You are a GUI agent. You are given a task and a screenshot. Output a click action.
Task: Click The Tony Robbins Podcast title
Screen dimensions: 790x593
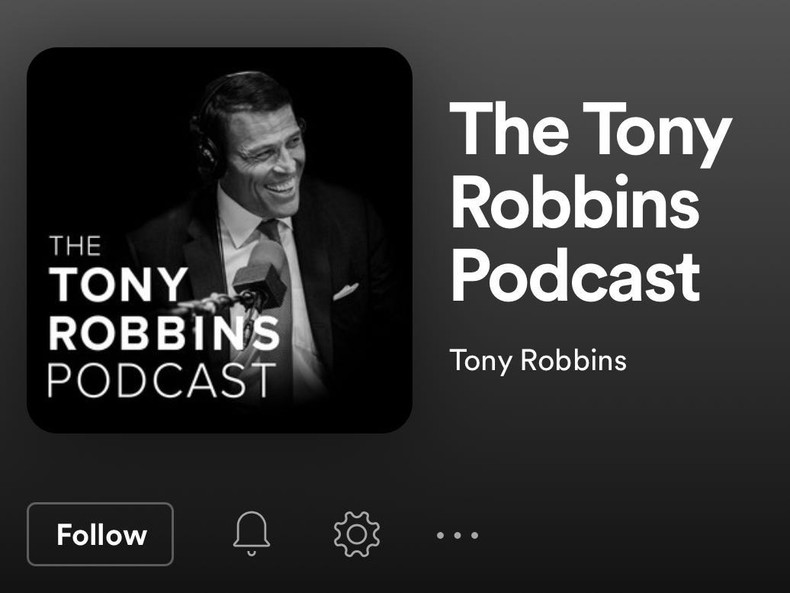point(589,202)
